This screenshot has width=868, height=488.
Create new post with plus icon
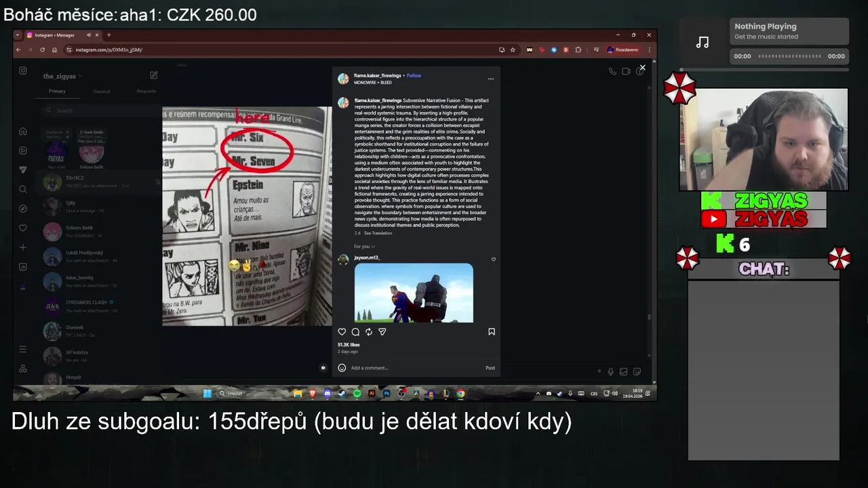(x=23, y=247)
